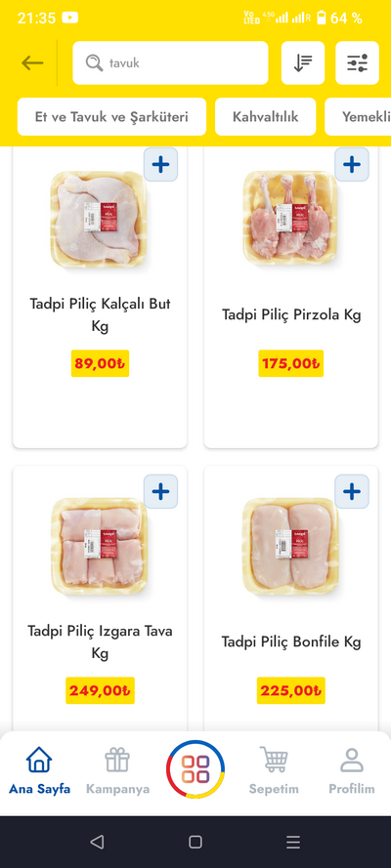
Task: Open the Tadpi Piliç Pirzola Kg title
Action: (291, 315)
